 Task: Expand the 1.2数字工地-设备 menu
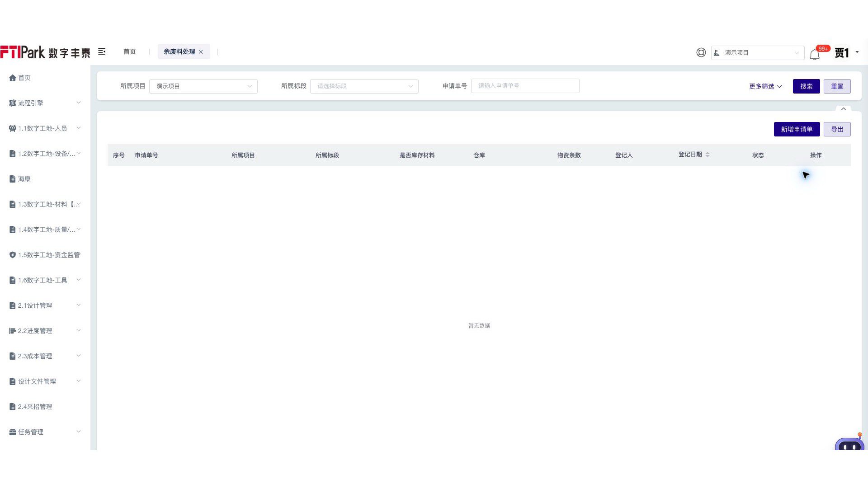[x=79, y=153]
